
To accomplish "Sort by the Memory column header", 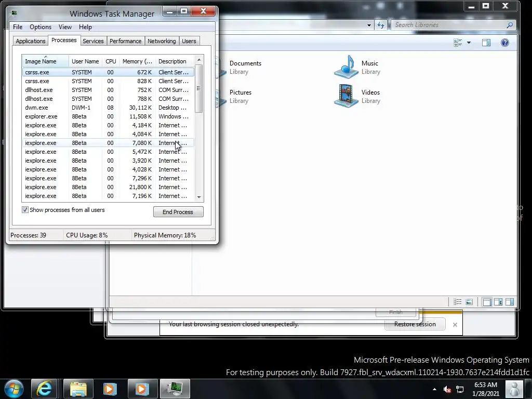I will click(x=137, y=61).
